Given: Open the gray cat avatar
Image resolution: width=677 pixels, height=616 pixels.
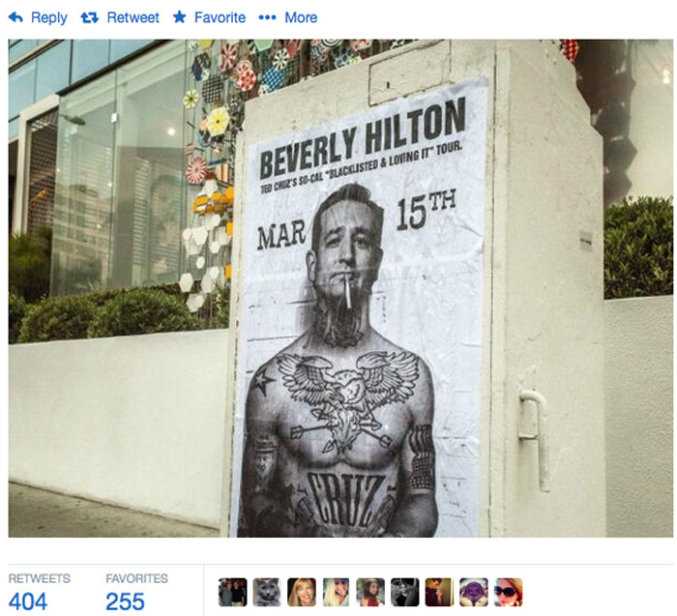Looking at the screenshot, I should 267,592.
